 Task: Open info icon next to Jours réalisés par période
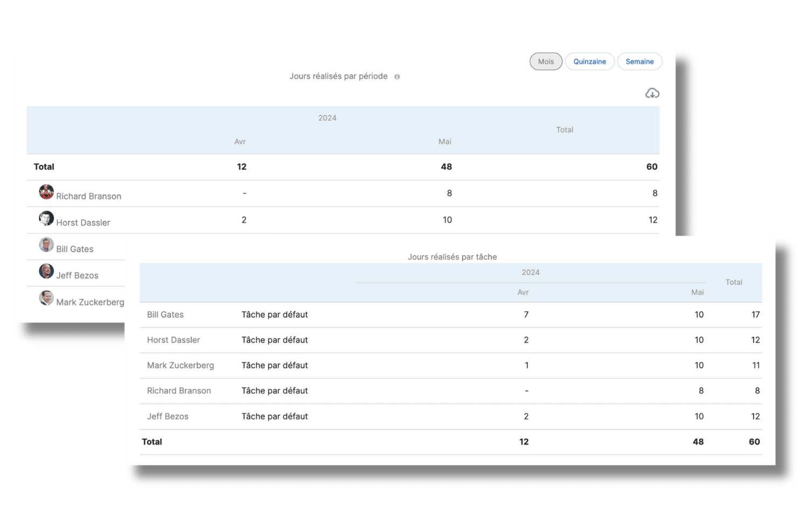click(x=397, y=77)
